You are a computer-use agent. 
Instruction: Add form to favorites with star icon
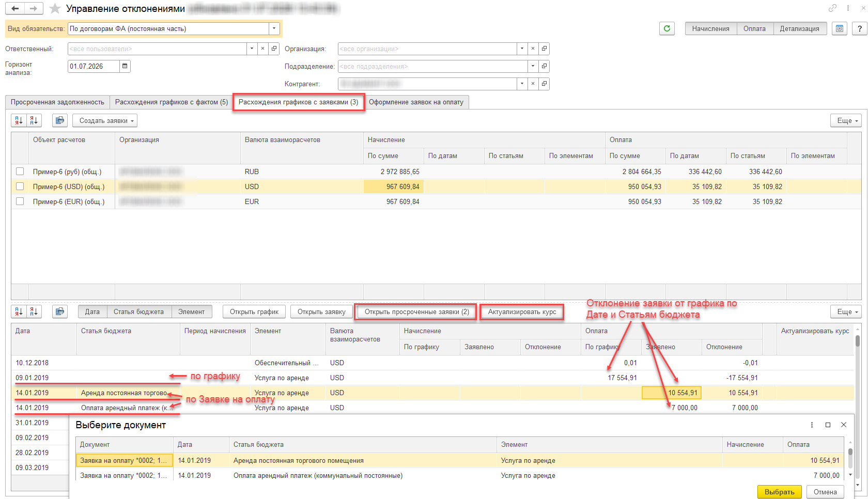point(55,8)
